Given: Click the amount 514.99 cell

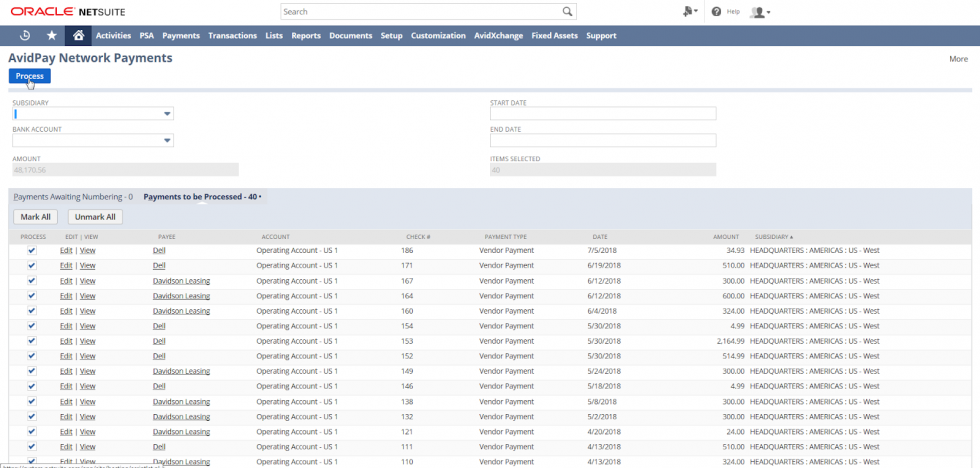Looking at the screenshot, I should click(x=733, y=356).
